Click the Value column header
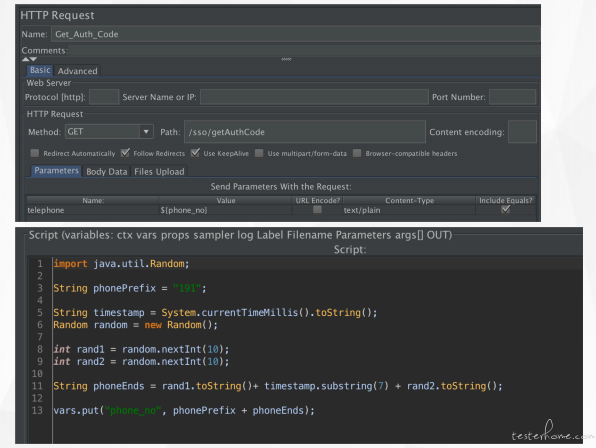 point(226,200)
